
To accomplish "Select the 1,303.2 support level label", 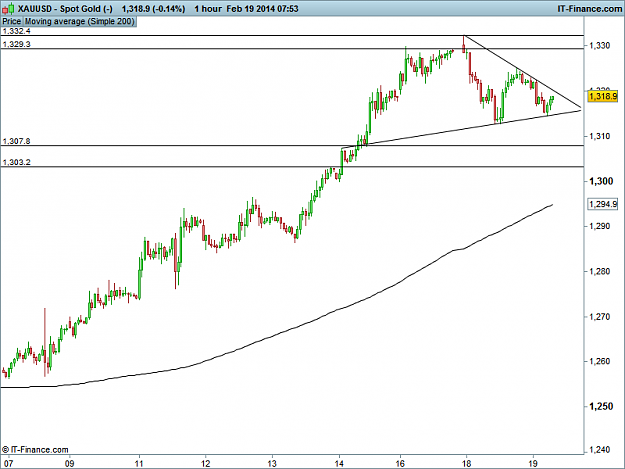I will pyautogui.click(x=16, y=162).
